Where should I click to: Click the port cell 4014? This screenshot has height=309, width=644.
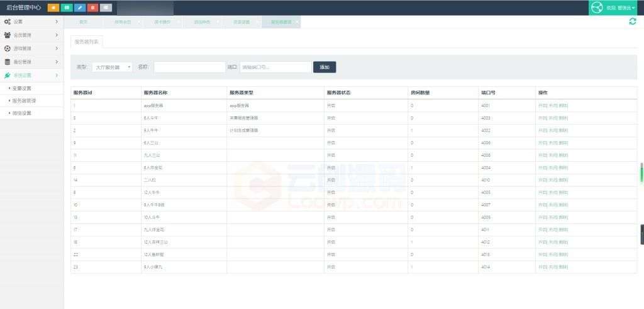pyautogui.click(x=486, y=267)
